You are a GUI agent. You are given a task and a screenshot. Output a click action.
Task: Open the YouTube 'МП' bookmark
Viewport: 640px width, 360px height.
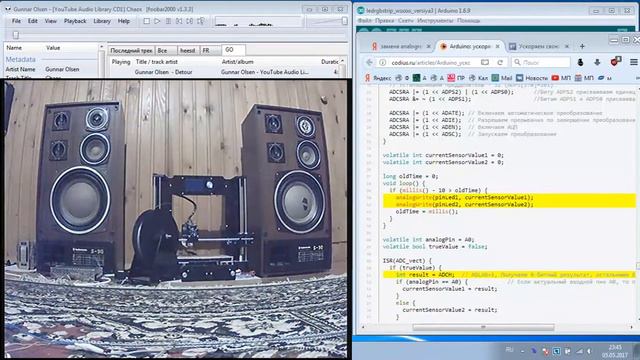coord(561,78)
